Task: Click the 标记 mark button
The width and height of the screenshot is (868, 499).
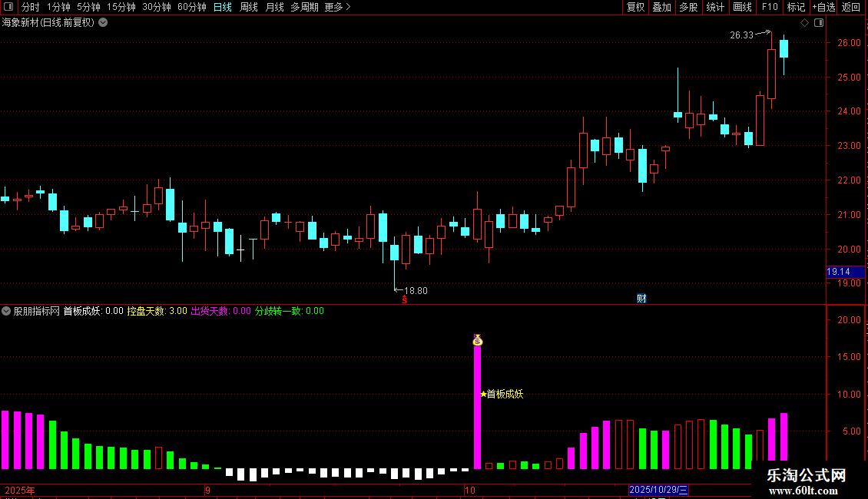Action: (x=796, y=7)
